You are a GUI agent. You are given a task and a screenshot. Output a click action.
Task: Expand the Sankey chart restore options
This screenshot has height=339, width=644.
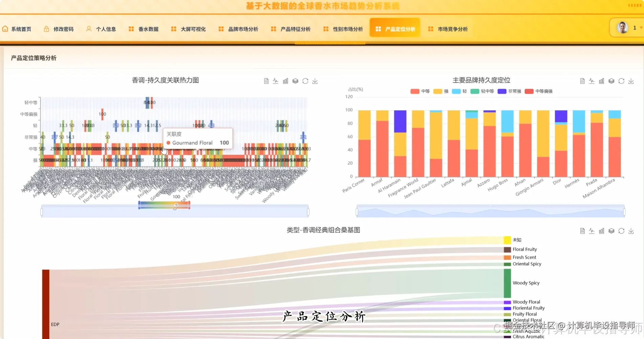(x=621, y=231)
